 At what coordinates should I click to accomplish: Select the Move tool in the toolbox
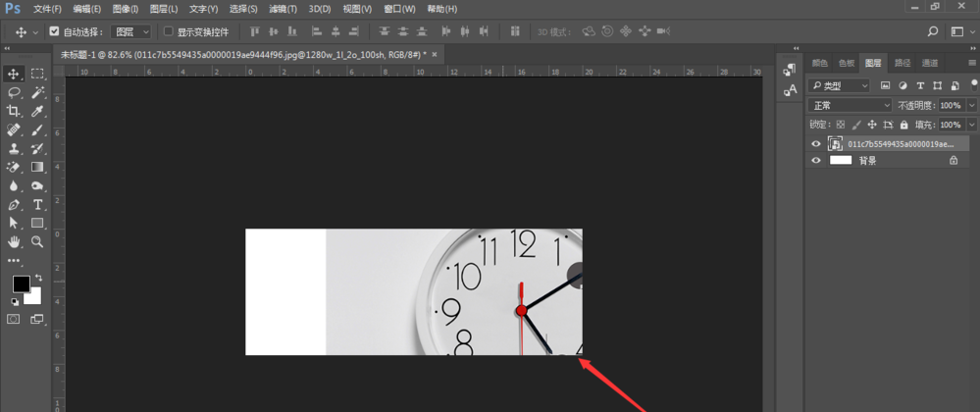click(x=13, y=74)
